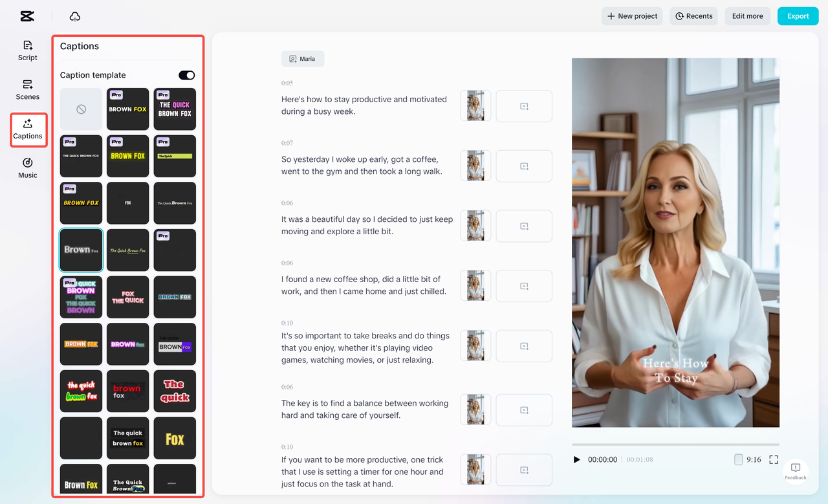828x504 pixels.
Task: Start a New project
Action: click(x=631, y=16)
